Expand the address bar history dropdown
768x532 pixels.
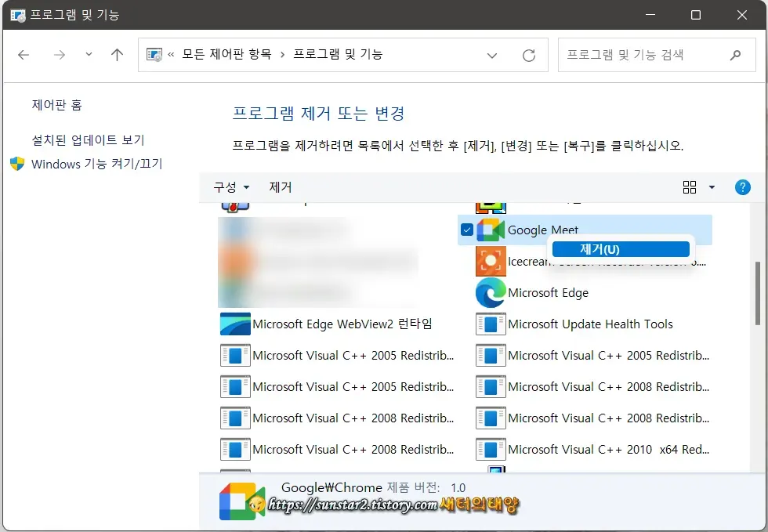[492, 56]
